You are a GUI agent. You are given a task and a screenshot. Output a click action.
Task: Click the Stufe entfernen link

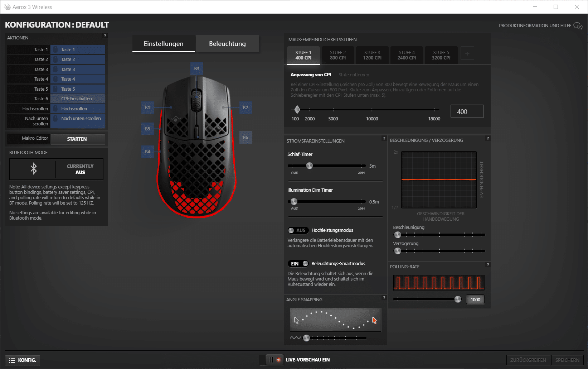pyautogui.click(x=354, y=75)
